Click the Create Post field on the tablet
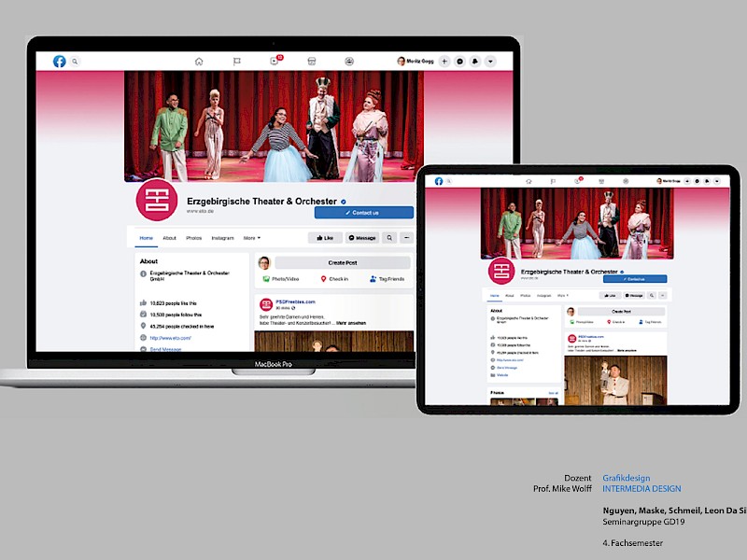 pyautogui.click(x=621, y=312)
